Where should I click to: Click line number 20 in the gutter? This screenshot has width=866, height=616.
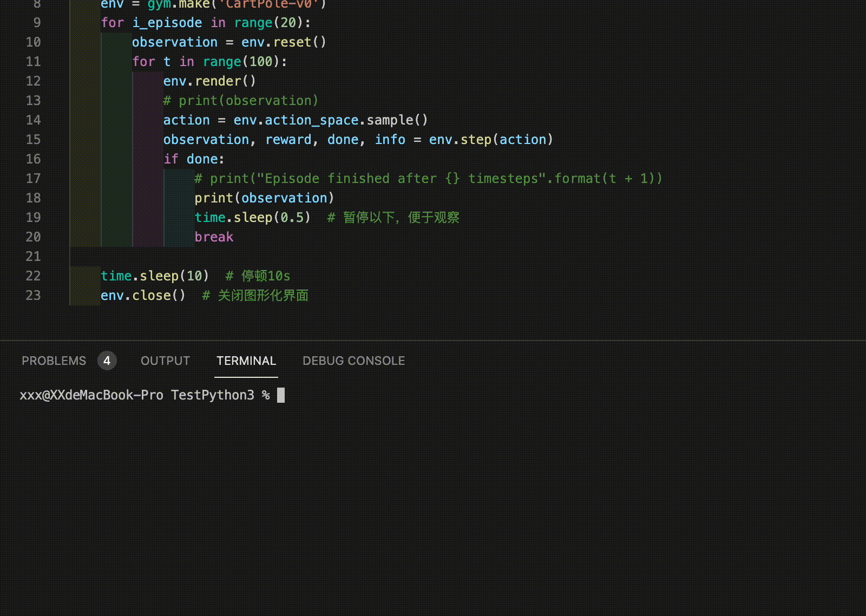[33, 237]
